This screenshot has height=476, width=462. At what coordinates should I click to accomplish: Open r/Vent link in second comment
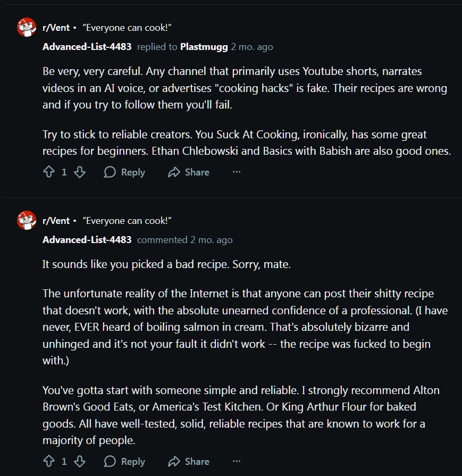point(56,221)
